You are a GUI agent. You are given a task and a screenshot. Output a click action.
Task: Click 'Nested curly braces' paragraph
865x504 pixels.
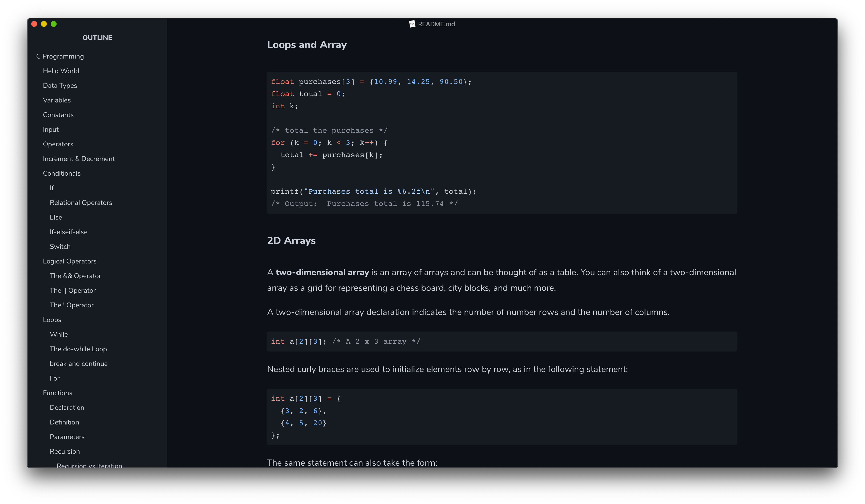coord(447,369)
